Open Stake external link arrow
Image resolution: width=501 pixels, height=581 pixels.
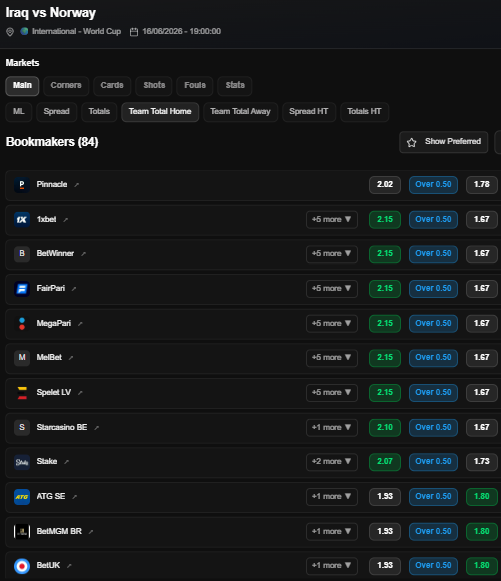click(66, 462)
